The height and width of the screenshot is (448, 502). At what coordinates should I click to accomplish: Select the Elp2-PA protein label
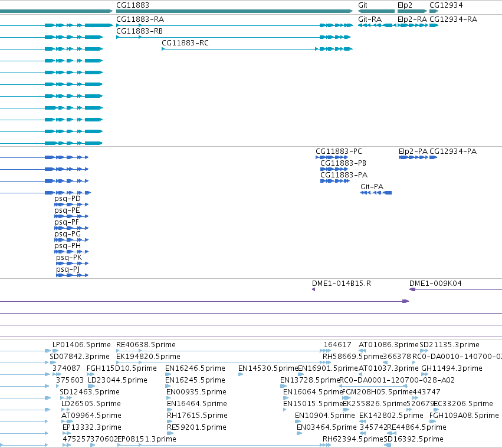point(413,151)
